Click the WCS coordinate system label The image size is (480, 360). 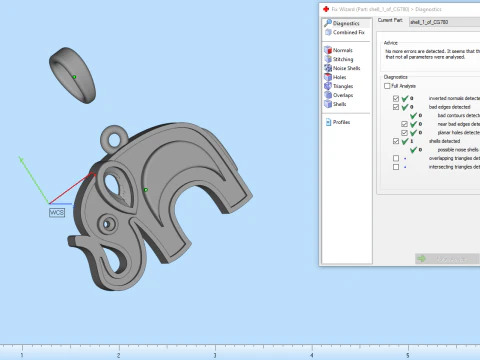pos(57,213)
